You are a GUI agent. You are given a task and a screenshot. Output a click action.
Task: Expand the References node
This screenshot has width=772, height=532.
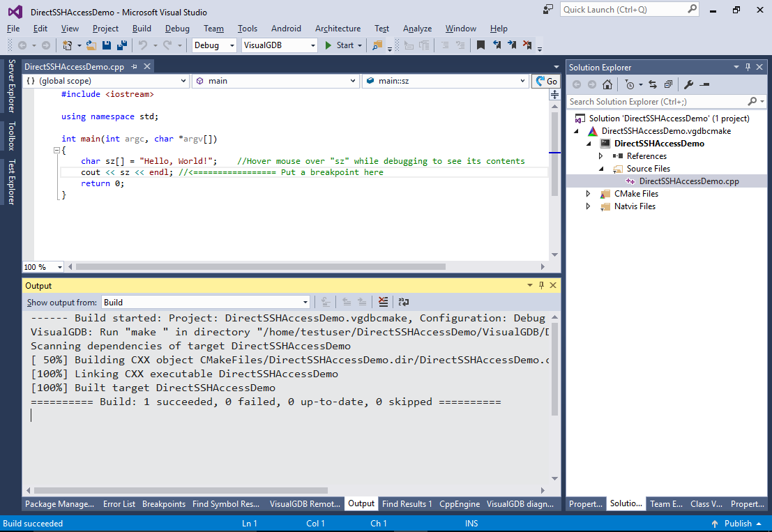click(600, 156)
